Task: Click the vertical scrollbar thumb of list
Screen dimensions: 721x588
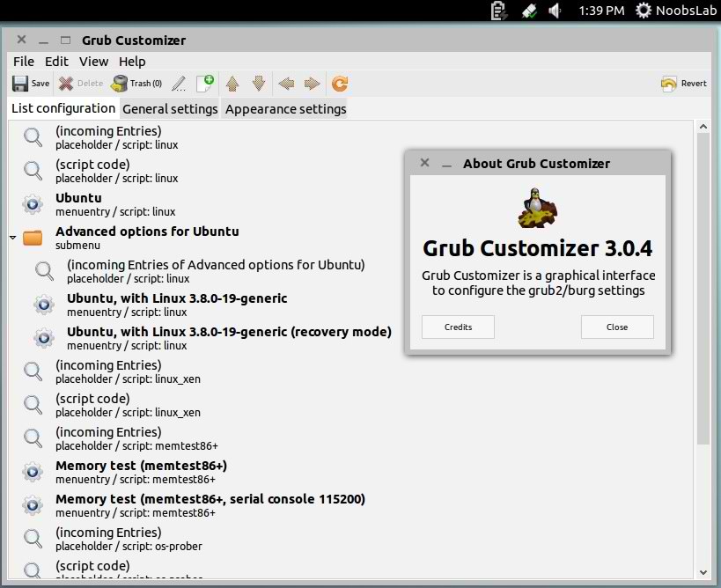Action: tap(703, 289)
